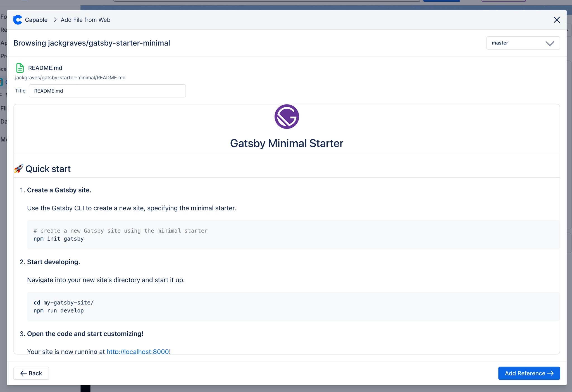572x392 pixels.
Task: Click the 'npm run develop' code line
Action: (x=59, y=311)
